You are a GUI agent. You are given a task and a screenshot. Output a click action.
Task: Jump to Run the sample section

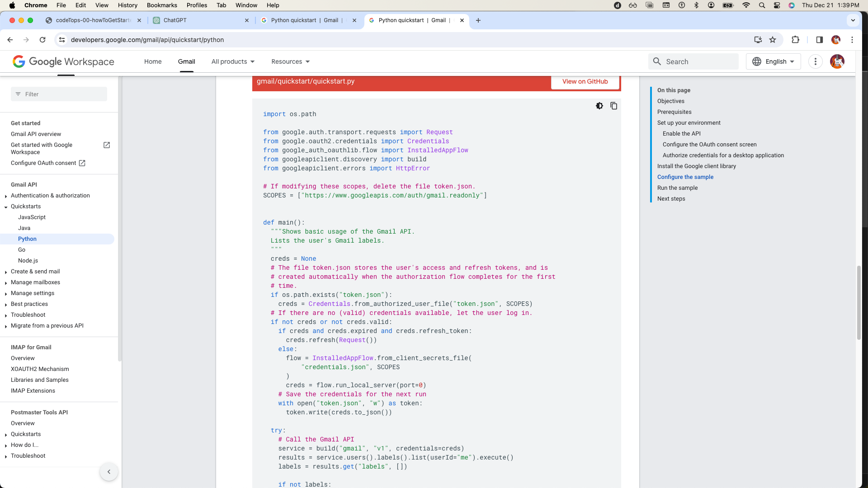677,188
